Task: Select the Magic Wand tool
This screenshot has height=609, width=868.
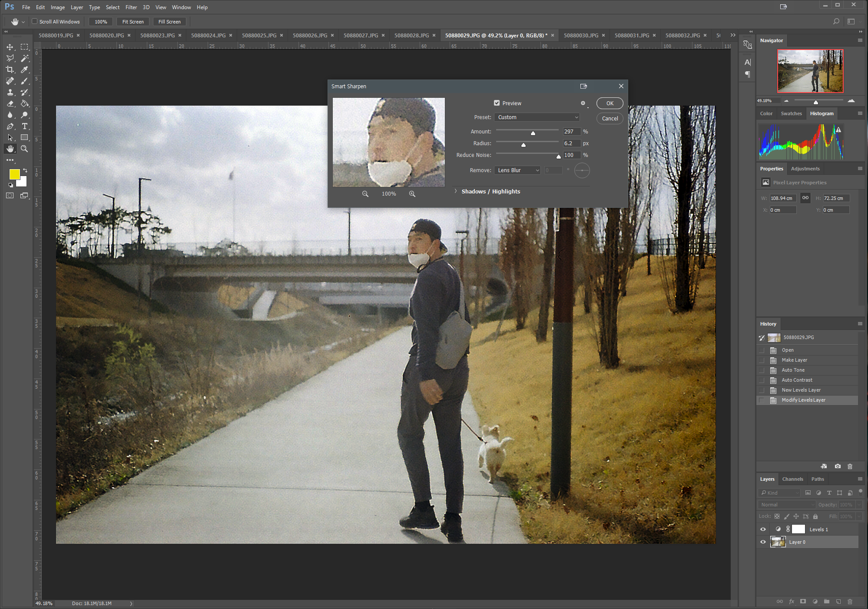Action: click(25, 58)
